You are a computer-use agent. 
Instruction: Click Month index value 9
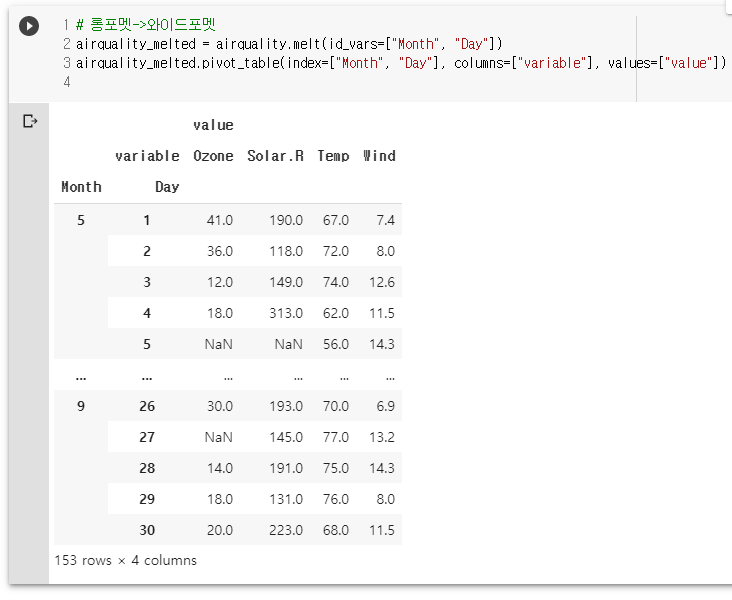coord(81,406)
